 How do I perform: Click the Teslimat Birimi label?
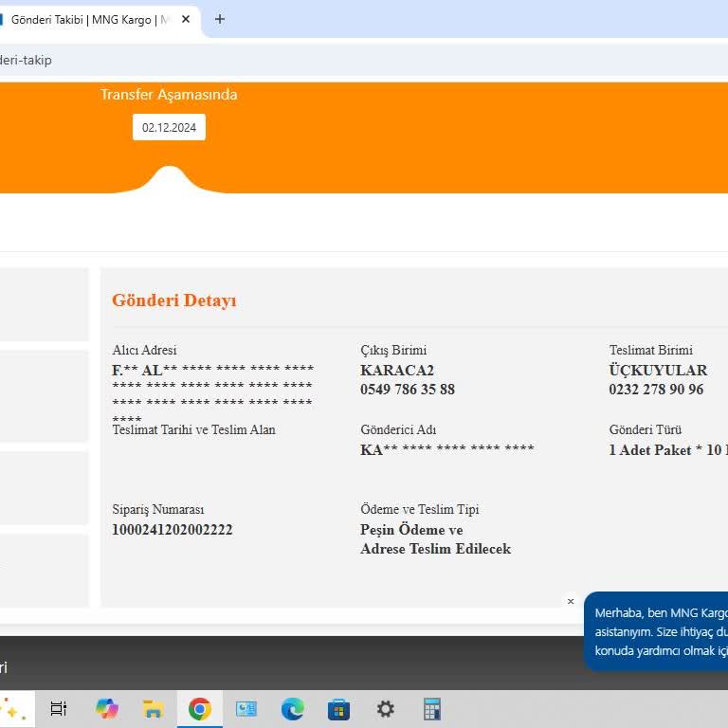tap(650, 350)
